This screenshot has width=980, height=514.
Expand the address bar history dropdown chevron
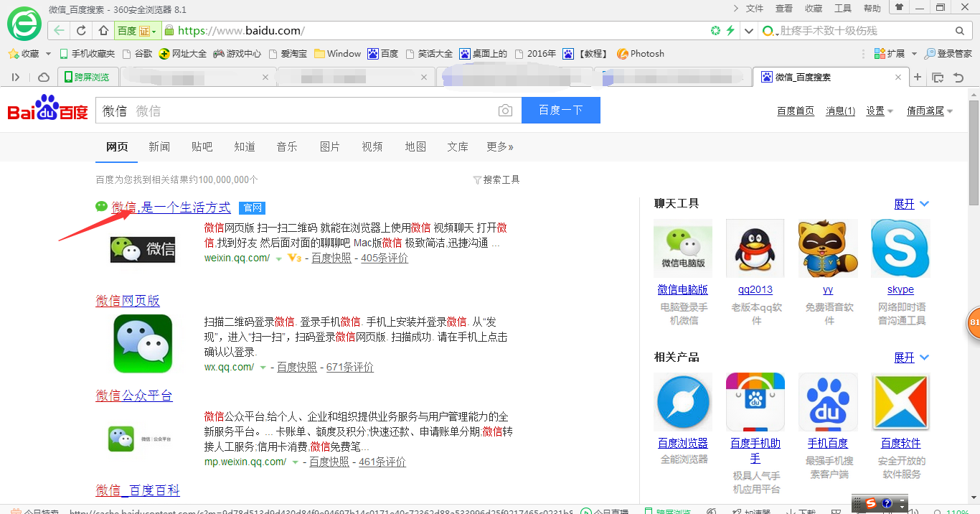tap(750, 31)
